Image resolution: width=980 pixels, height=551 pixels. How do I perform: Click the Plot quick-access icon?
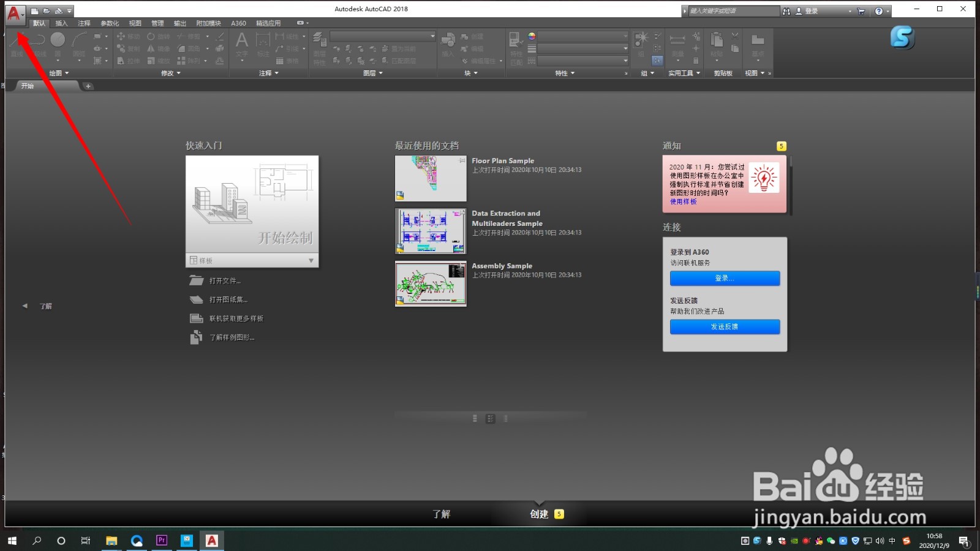point(59,11)
